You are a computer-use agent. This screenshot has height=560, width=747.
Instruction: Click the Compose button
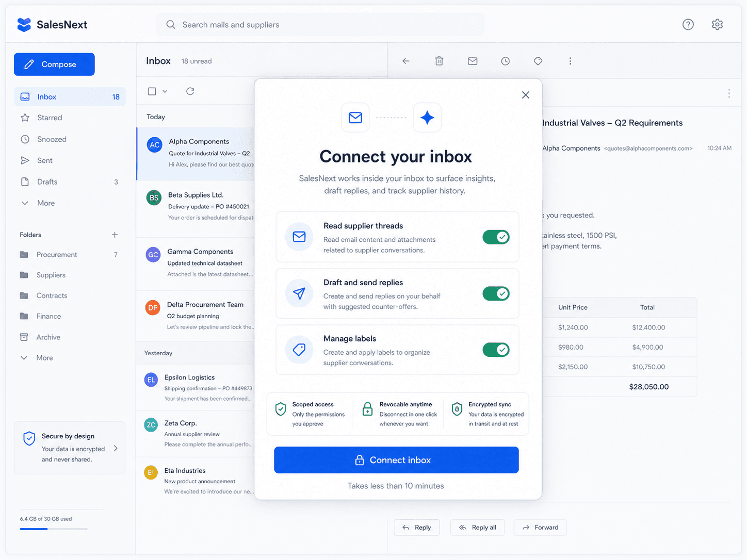[x=54, y=64]
